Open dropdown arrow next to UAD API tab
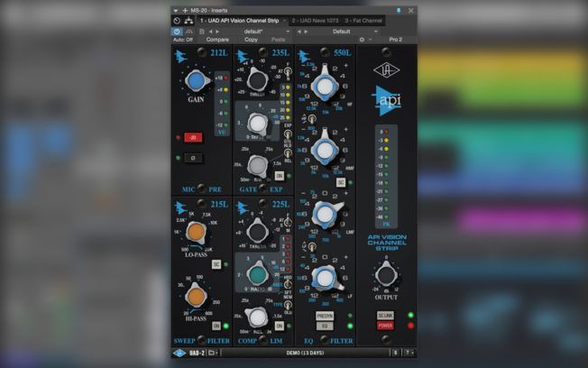The image size is (588, 368). [x=285, y=21]
